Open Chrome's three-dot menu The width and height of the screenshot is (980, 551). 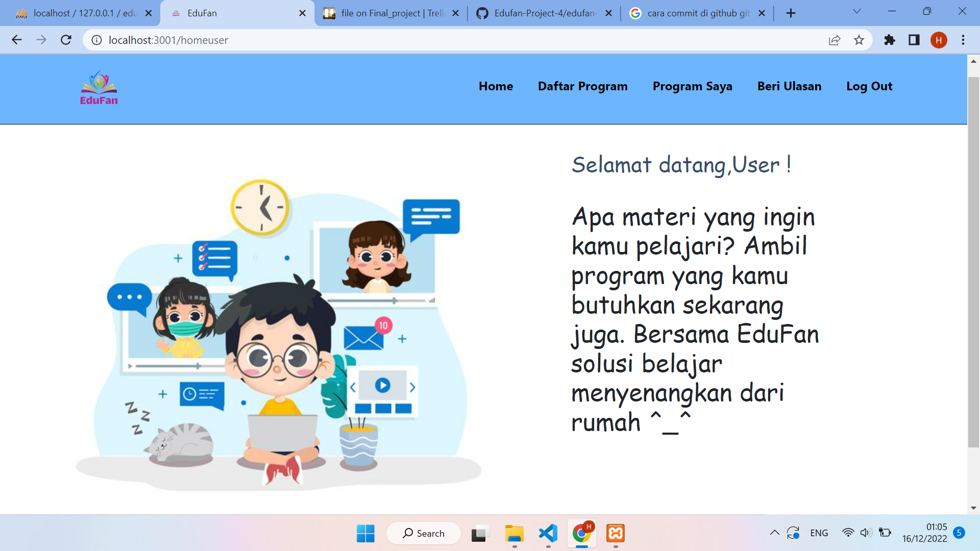click(x=964, y=40)
